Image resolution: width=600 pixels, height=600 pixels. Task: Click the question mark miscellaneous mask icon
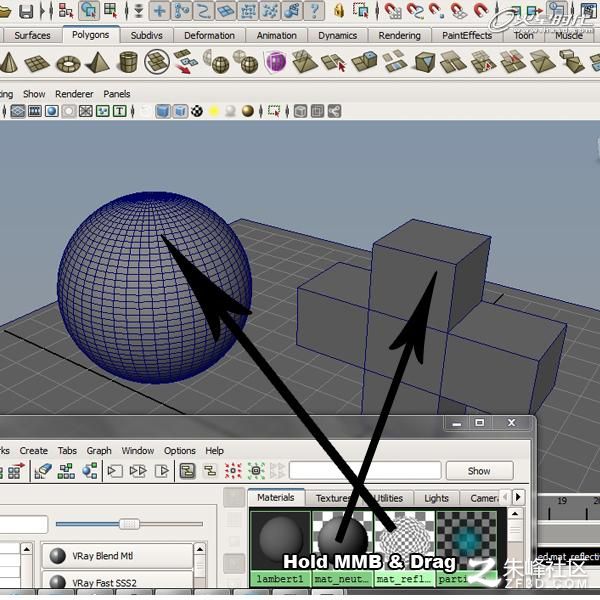[x=315, y=11]
